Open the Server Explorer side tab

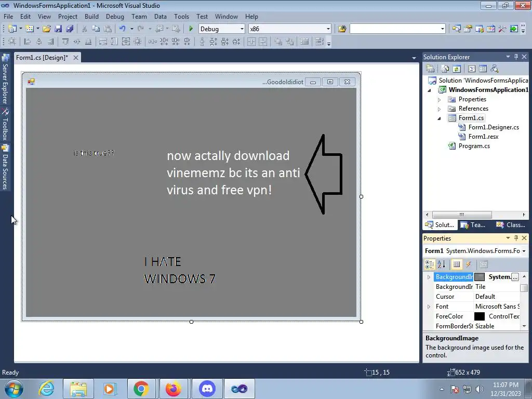5,79
